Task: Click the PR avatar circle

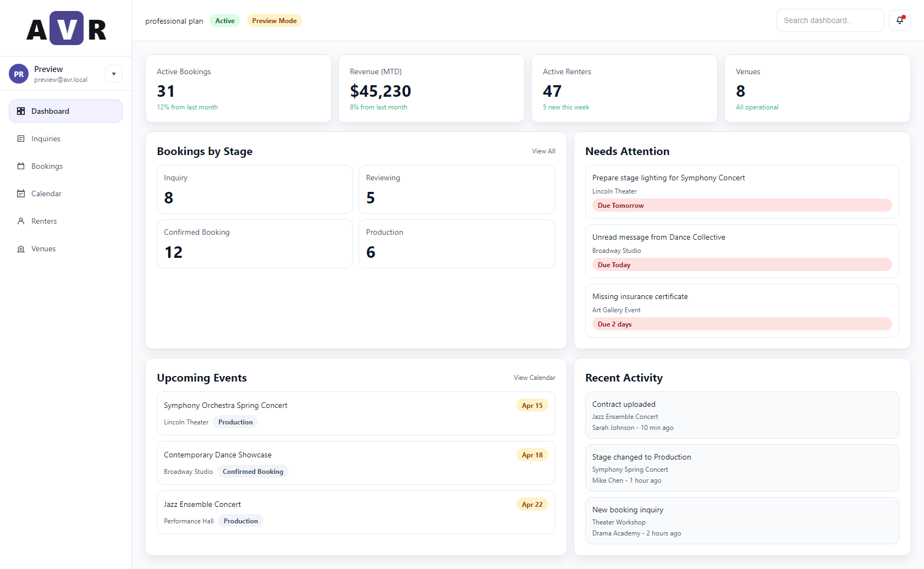Action: [18, 73]
